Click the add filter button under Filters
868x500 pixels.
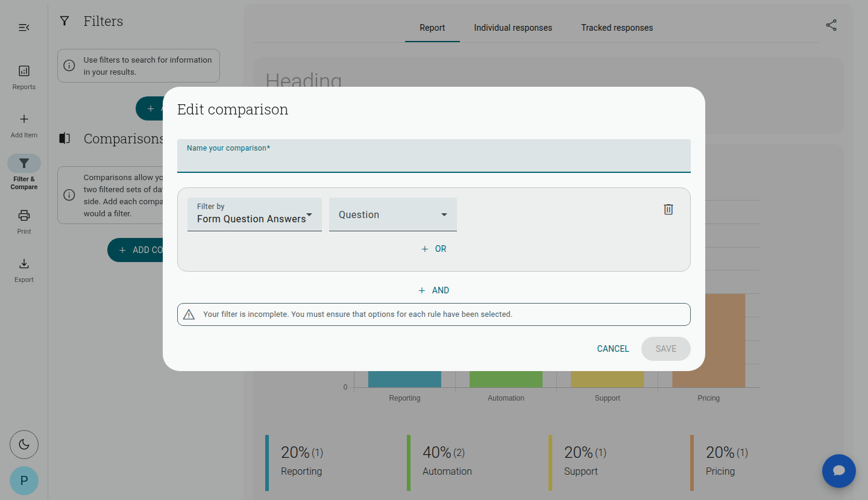[149, 108]
